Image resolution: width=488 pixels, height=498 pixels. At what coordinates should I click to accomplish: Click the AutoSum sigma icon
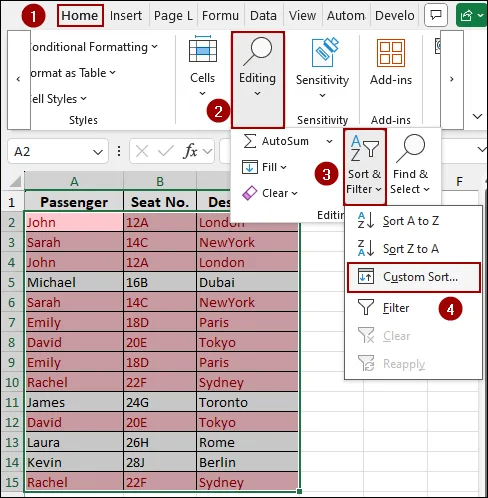250,141
